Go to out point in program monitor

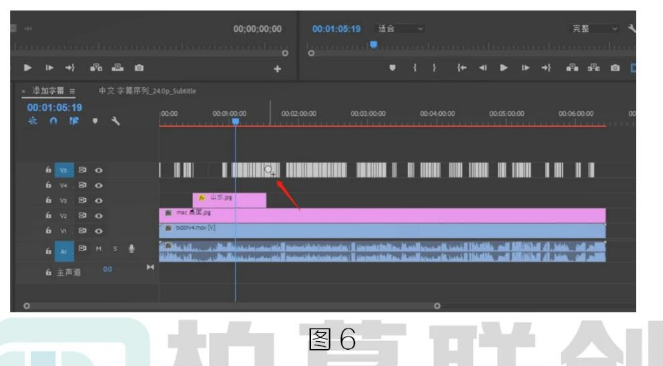[546, 68]
